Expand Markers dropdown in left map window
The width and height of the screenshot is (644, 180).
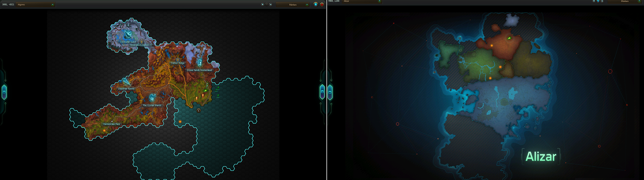coord(293,4)
